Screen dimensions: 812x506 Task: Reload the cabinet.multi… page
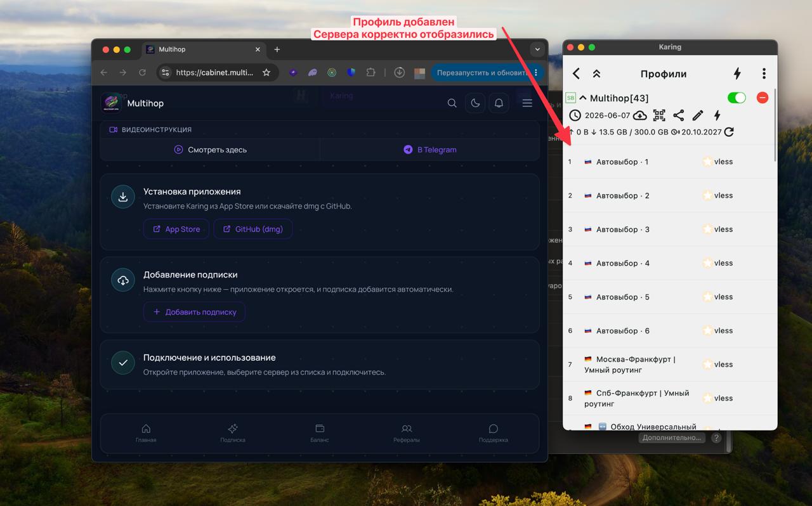point(143,73)
